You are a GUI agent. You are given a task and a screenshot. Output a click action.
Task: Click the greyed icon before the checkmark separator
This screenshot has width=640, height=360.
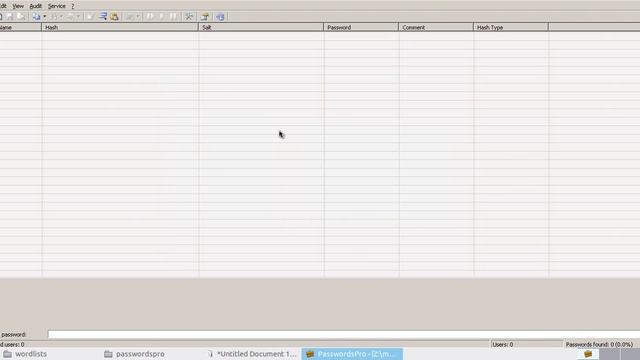coord(71,17)
